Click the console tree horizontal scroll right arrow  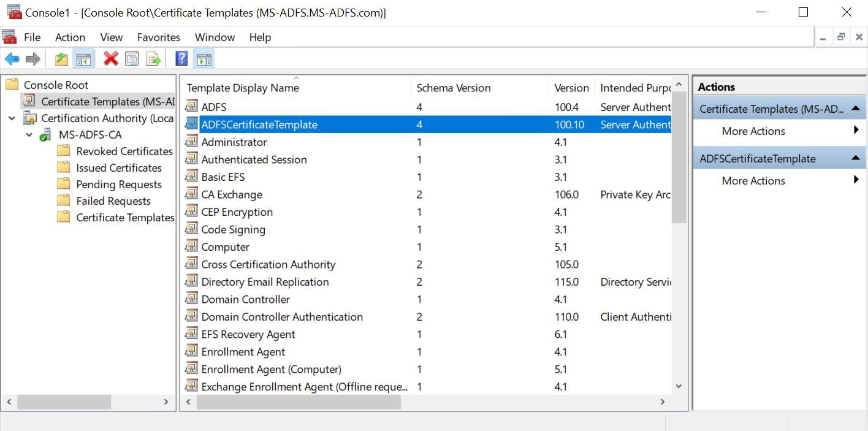coord(166,402)
